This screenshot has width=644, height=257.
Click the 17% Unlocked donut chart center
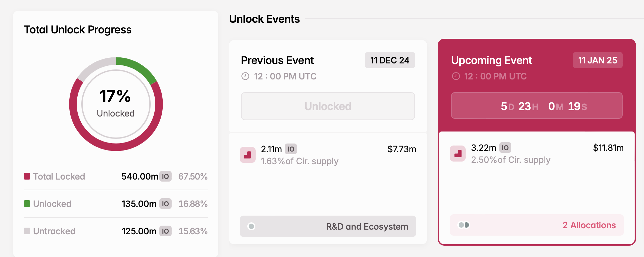pyautogui.click(x=116, y=104)
